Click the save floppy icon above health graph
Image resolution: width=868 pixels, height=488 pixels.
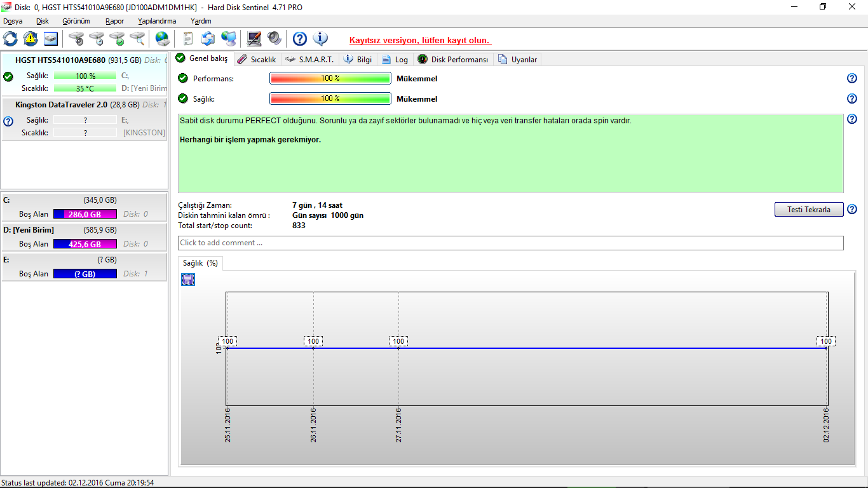(188, 280)
